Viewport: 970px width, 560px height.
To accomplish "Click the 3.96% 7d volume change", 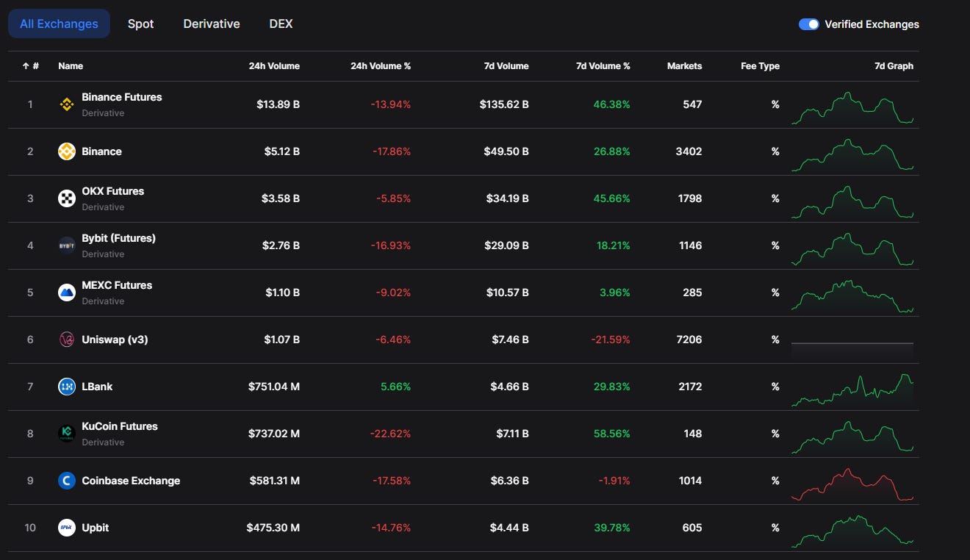I will [615, 292].
